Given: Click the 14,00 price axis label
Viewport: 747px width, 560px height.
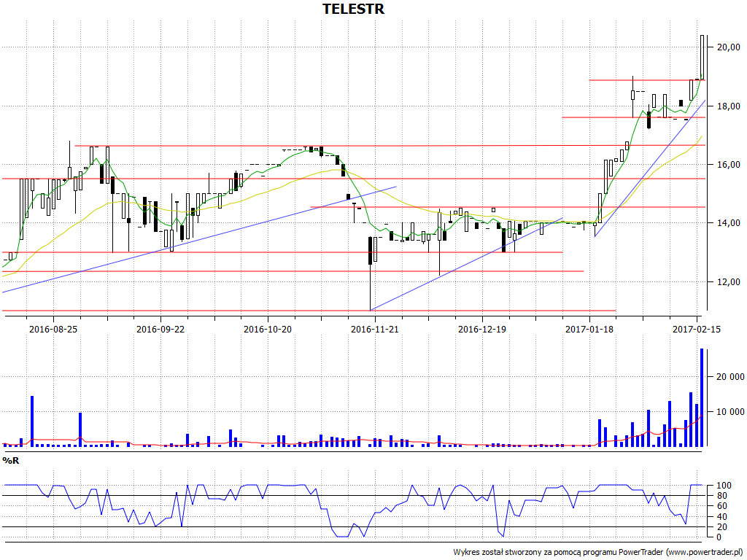Looking at the screenshot, I should (729, 223).
